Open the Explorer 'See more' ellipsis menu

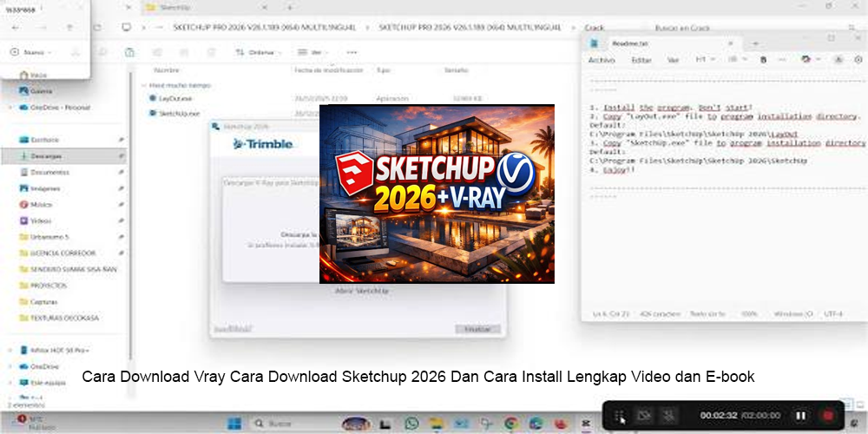pos(352,52)
